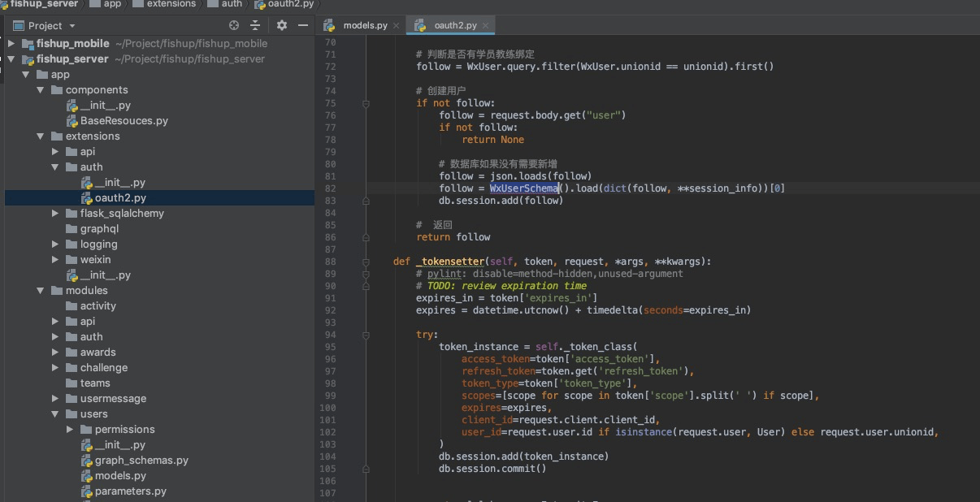The width and height of the screenshot is (980, 502).
Task: Click the fishup_server module folder icon
Action: click(28, 58)
